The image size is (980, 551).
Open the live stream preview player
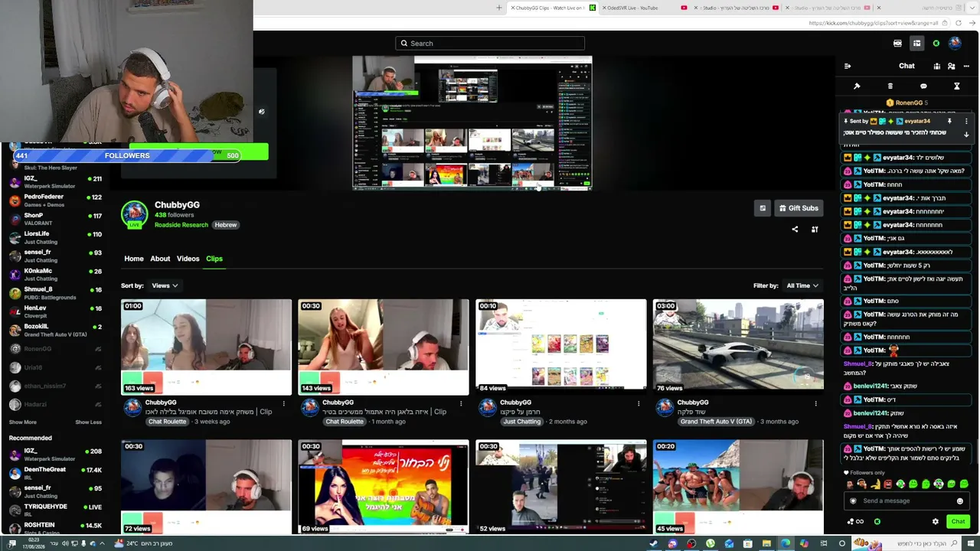click(x=472, y=122)
